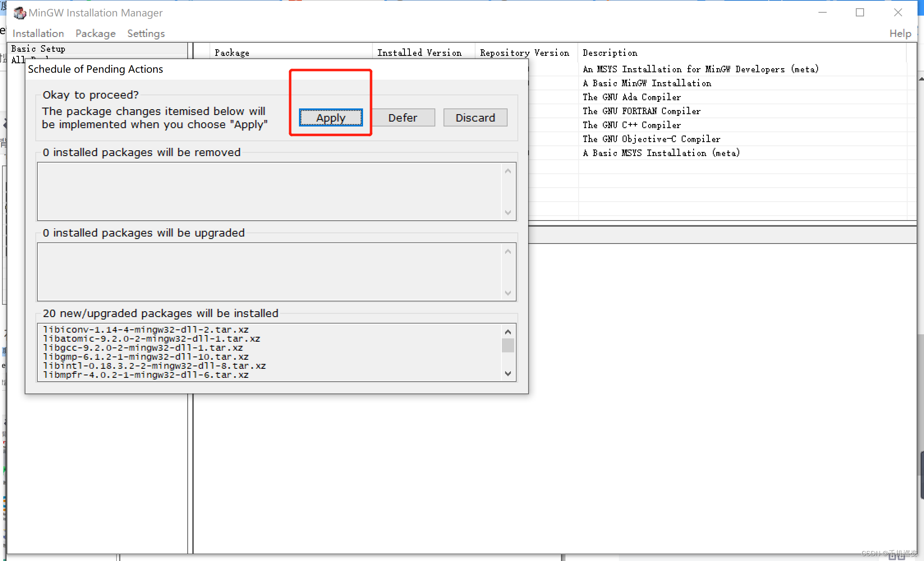Click the install list scrollbar thumb
Screen dimensions: 924x561
[x=508, y=345]
